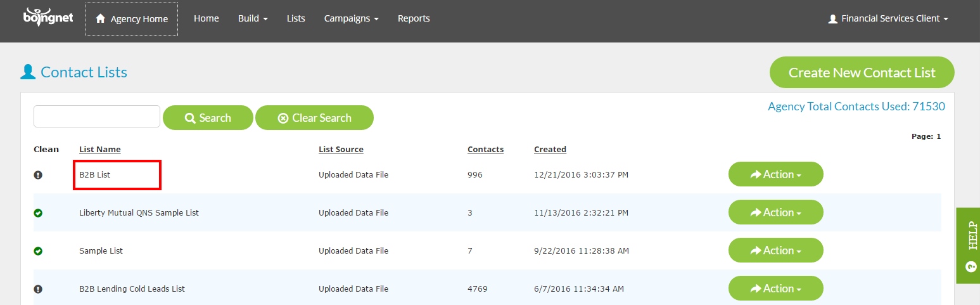Viewport: 980px width, 305px height.
Task: Open the Action dropdown for Sample List
Action: [776, 250]
